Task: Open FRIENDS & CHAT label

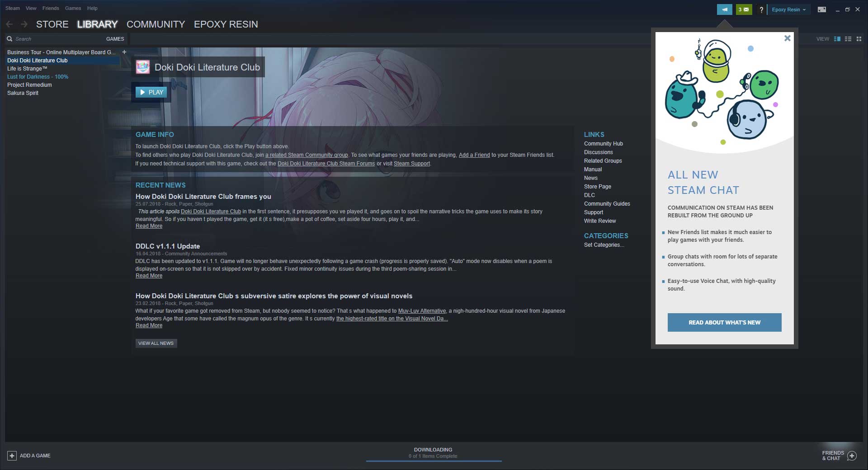Action: pos(833,456)
